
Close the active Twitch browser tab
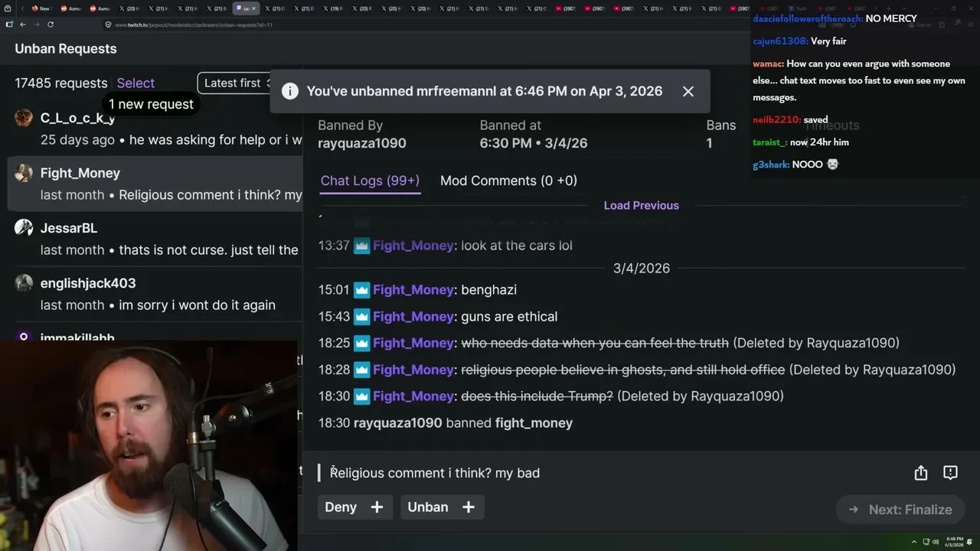(x=255, y=8)
